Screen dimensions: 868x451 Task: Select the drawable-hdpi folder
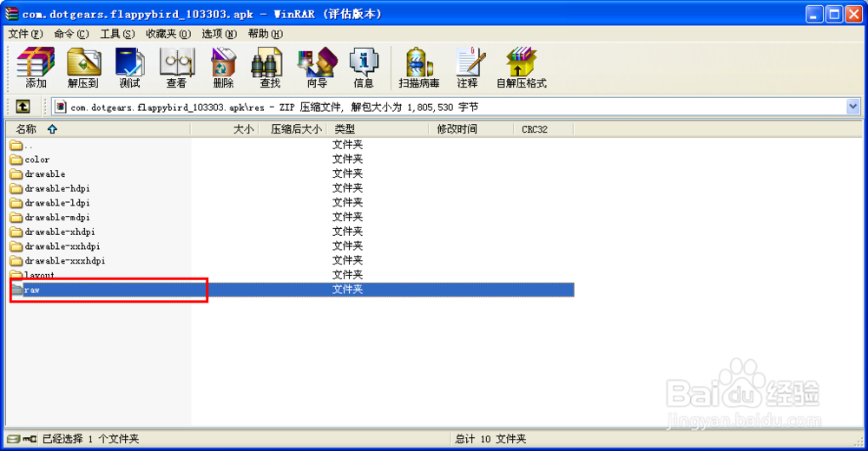[x=49, y=188]
